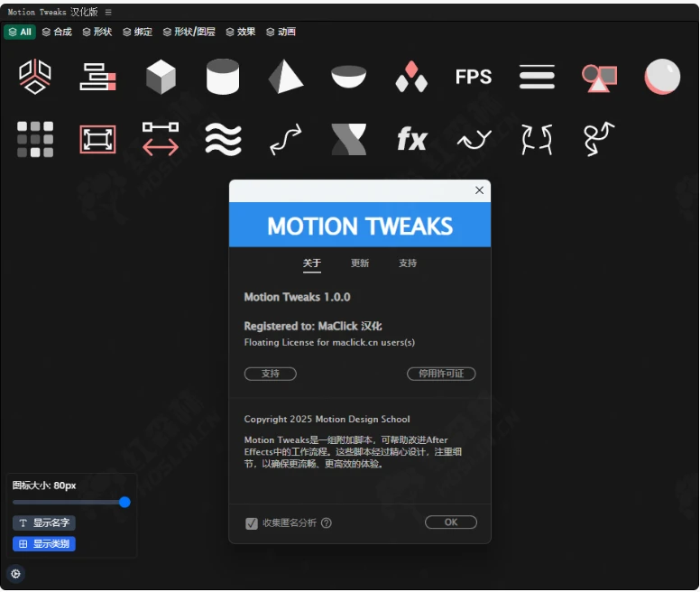Click the 3D isometric cubes outline icon
Image resolution: width=700 pixels, height=592 pixels.
click(x=35, y=77)
